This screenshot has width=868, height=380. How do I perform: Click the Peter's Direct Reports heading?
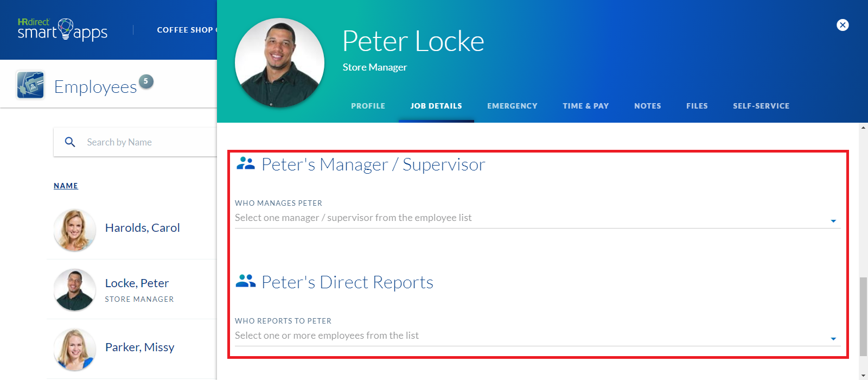pyautogui.click(x=347, y=282)
